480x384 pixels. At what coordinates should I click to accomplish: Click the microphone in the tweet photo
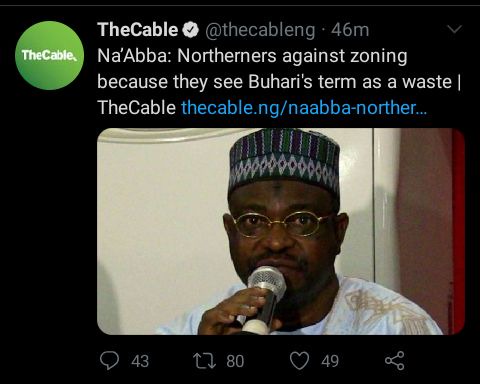[264, 298]
